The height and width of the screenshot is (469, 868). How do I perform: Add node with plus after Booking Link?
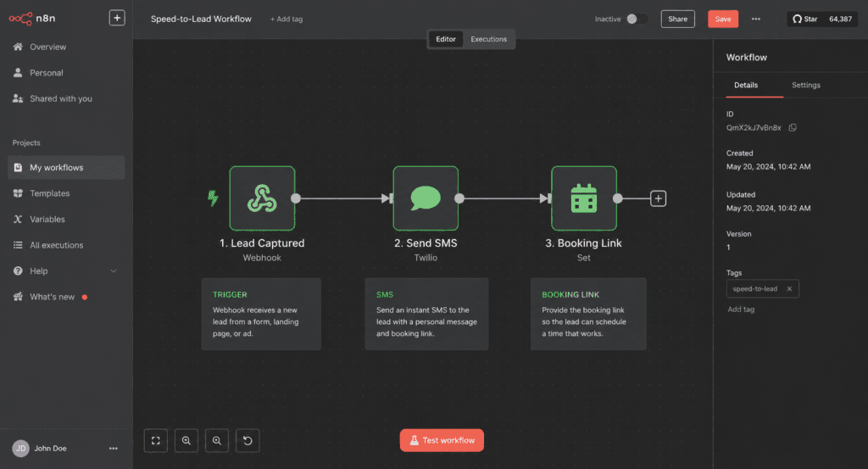pos(658,198)
